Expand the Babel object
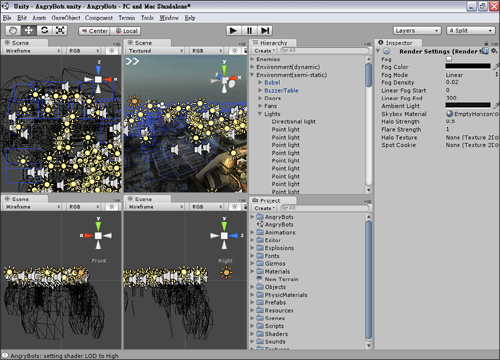Image resolution: width=500 pixels, height=360 pixels. tap(260, 82)
